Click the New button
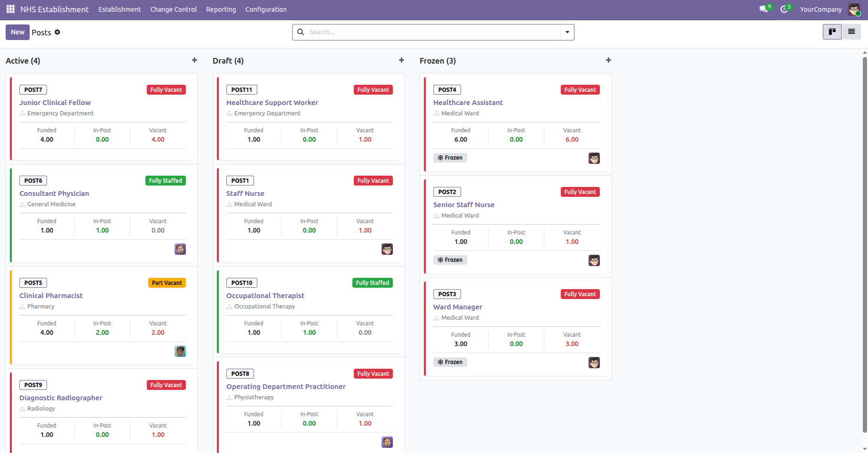 tap(17, 32)
